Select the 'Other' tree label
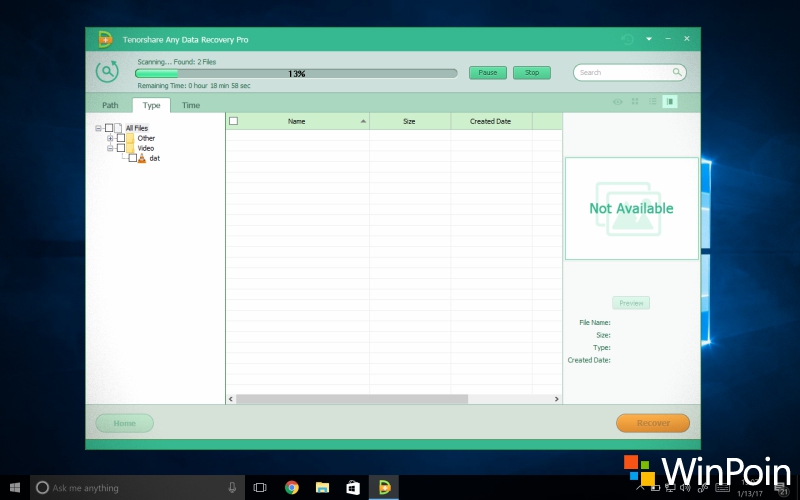800x500 pixels. coord(146,138)
